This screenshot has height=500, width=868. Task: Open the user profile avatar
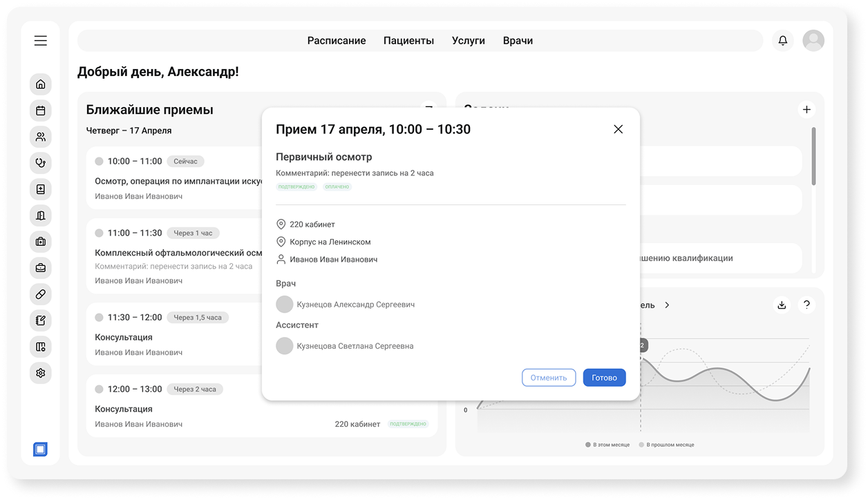click(813, 41)
